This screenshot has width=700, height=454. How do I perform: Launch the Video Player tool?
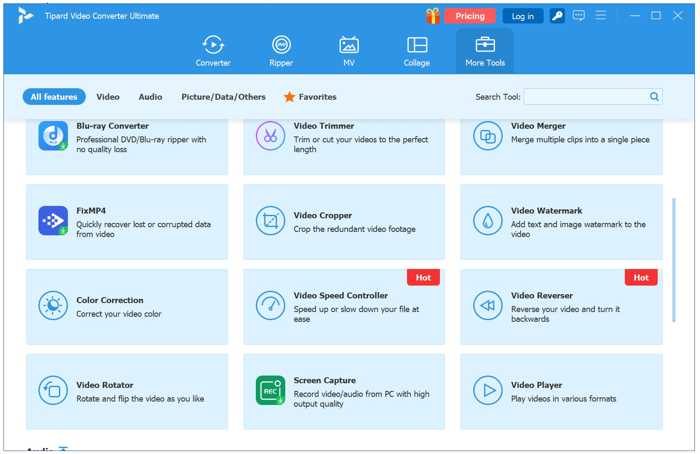click(560, 391)
